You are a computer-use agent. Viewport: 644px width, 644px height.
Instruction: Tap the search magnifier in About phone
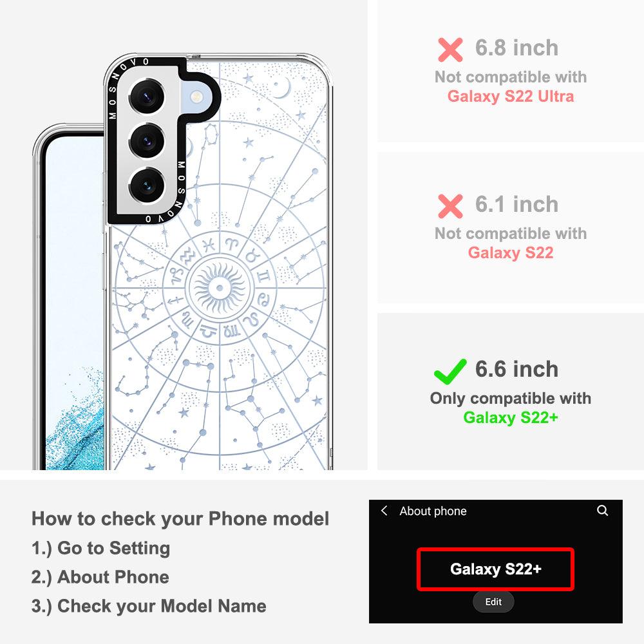tap(603, 511)
